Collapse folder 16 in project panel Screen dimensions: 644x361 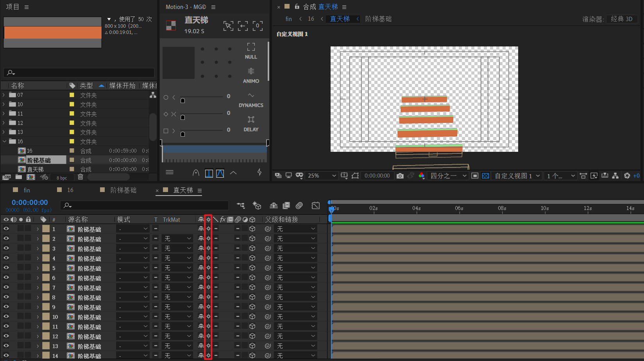point(4,141)
